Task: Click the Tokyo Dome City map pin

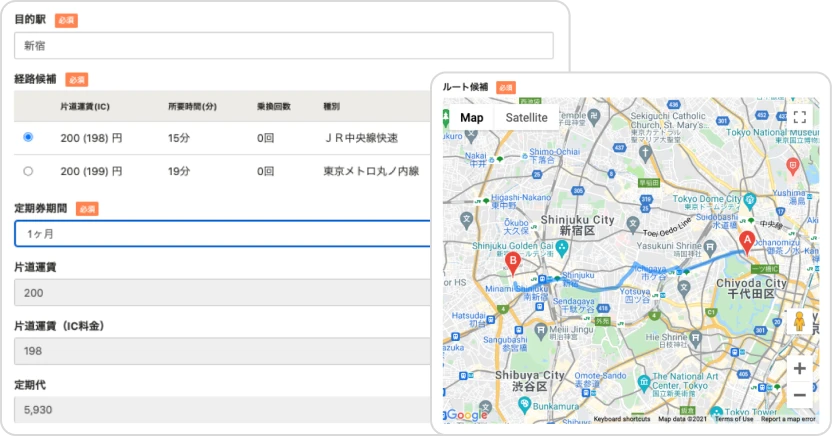Action: coord(749,201)
